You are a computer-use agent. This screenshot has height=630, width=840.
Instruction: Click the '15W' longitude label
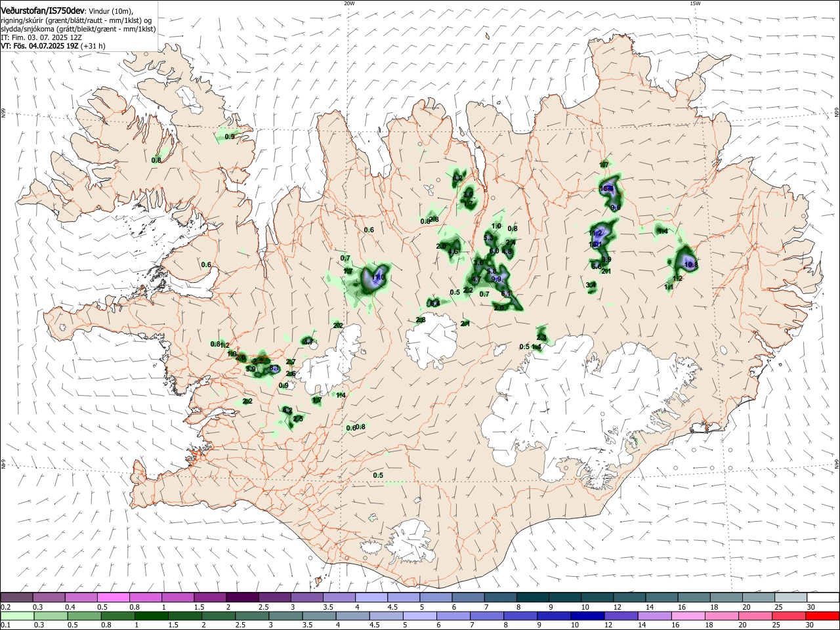(x=695, y=3)
